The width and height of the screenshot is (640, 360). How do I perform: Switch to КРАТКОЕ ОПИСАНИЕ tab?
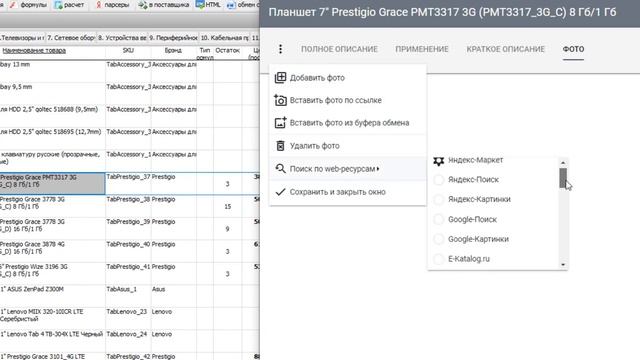(x=505, y=49)
